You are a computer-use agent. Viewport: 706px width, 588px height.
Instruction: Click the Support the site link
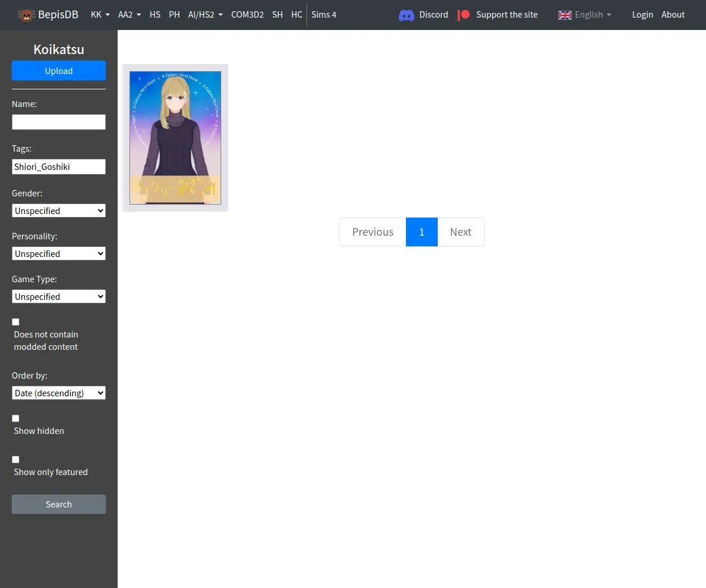pos(507,15)
